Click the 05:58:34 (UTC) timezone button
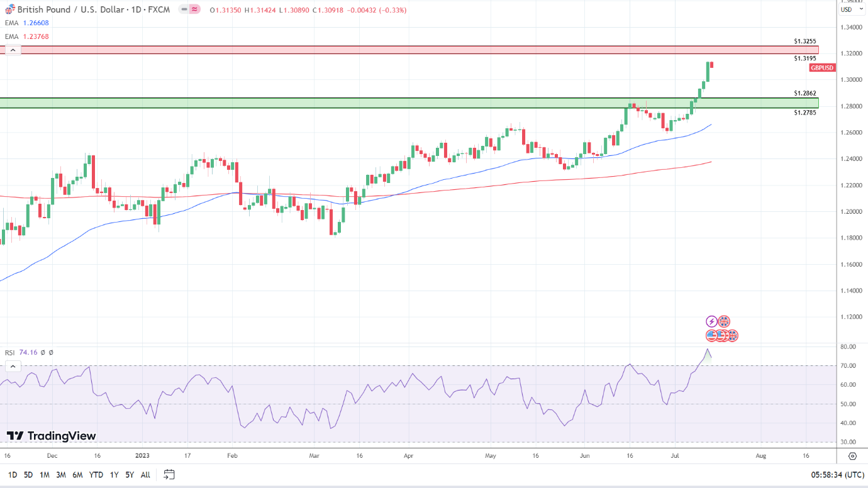Viewport: 868px width, 488px height. [838, 475]
